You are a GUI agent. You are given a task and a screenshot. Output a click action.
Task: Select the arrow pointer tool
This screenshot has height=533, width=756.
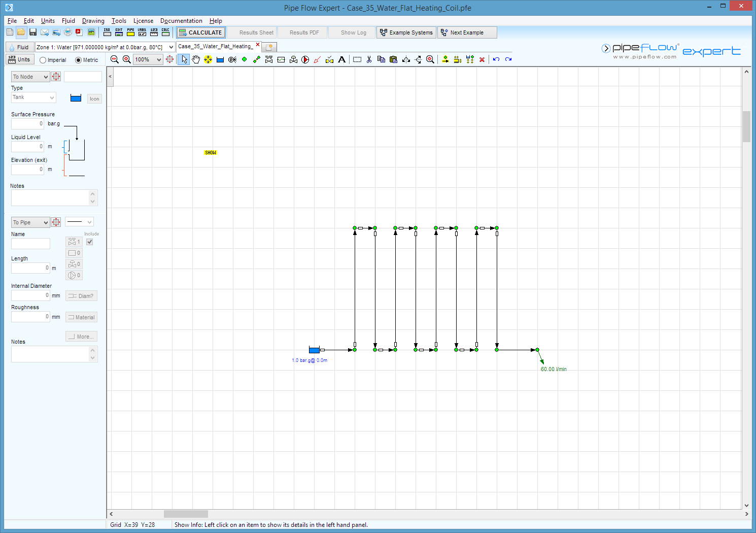tap(184, 59)
